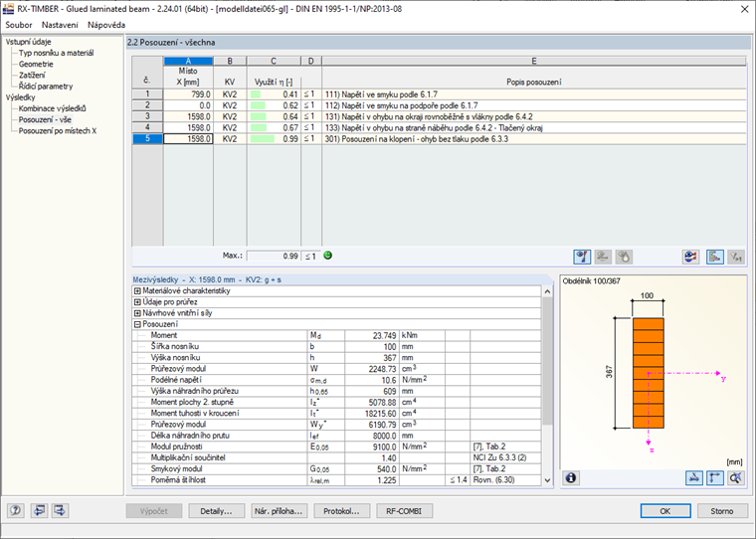
Task: Click cell '301) Posouzení na klopení'
Action: tap(534, 139)
